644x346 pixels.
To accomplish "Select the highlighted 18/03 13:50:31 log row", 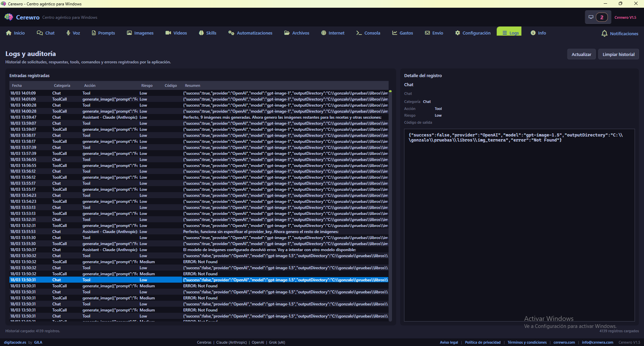I will pos(134,280).
